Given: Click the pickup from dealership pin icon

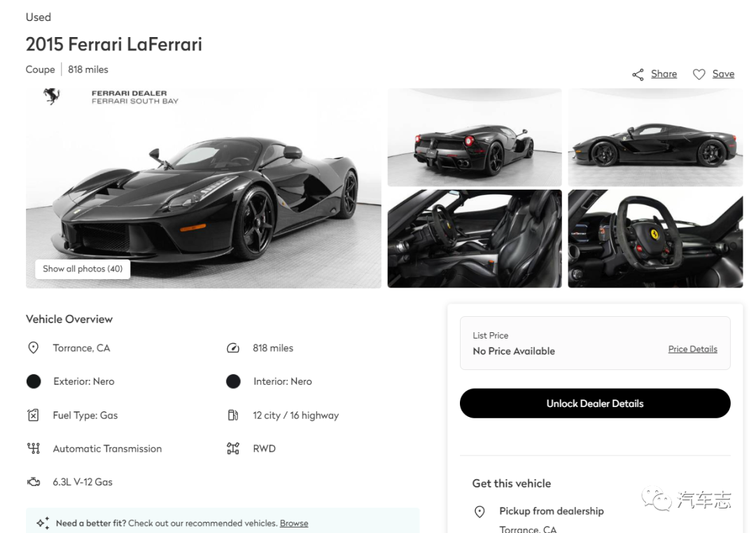Looking at the screenshot, I should (479, 511).
